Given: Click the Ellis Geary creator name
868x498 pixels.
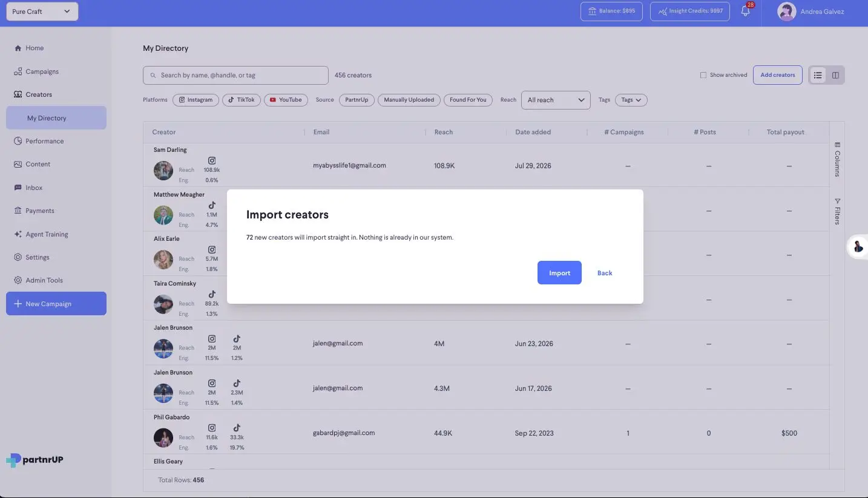Looking at the screenshot, I should coord(168,461).
